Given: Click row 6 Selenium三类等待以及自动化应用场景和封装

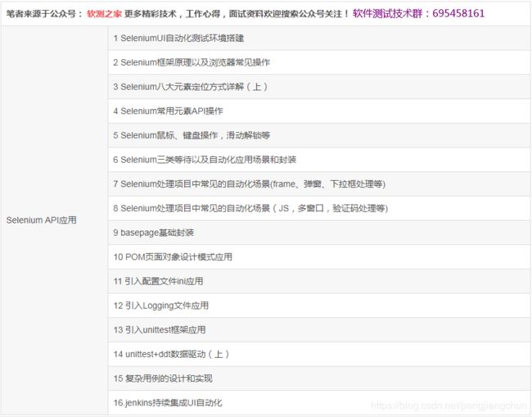Looking at the screenshot, I should click(319, 160).
